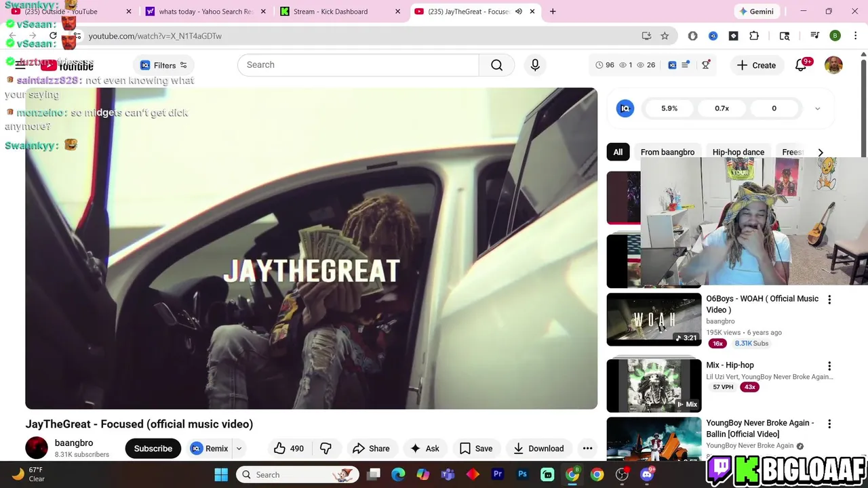
Task: Open the weather widget showing 67°F
Action: (x=27, y=474)
